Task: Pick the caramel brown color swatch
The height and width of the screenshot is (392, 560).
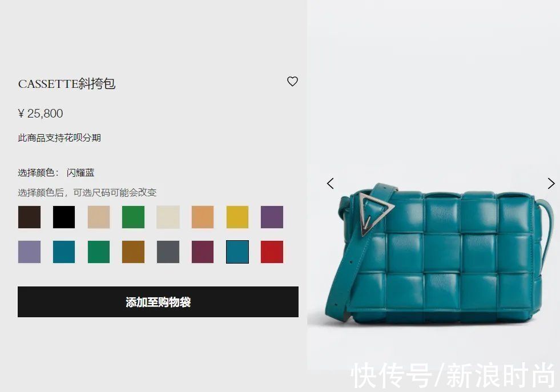Action: coord(133,252)
